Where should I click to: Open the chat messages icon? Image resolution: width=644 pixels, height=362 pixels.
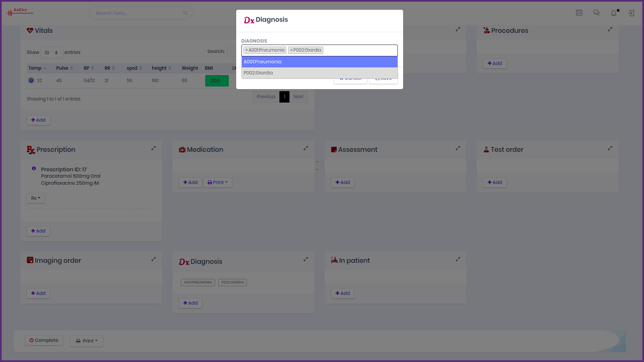coord(596,13)
